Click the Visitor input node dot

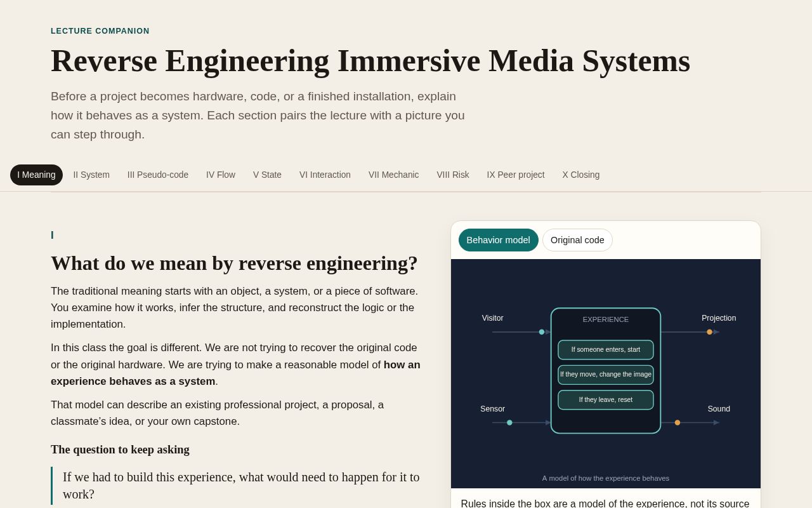click(542, 332)
